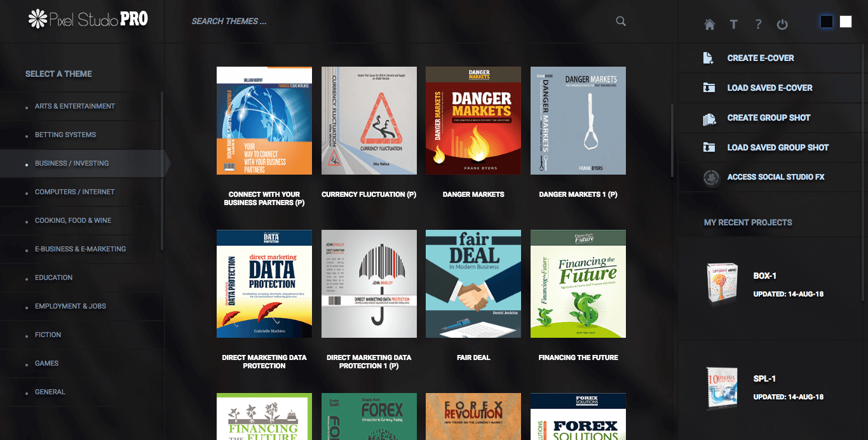Open Forex Solutions cover thumbnail

[578, 417]
